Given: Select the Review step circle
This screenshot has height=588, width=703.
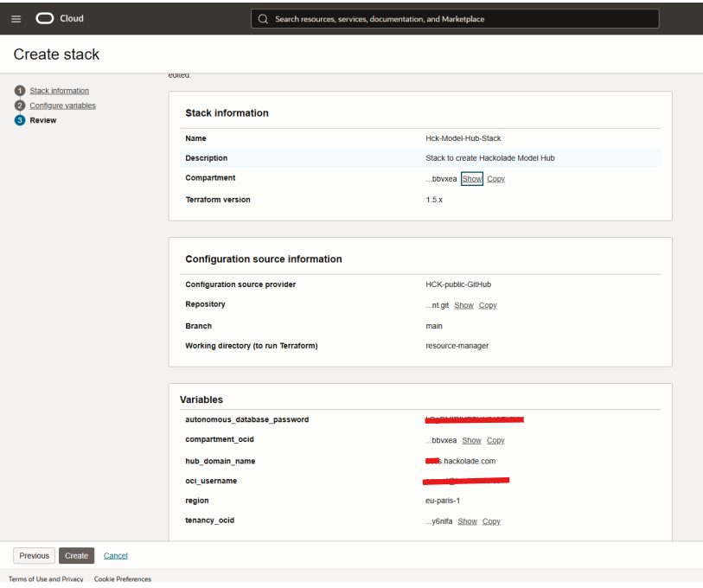Looking at the screenshot, I should [x=19, y=120].
